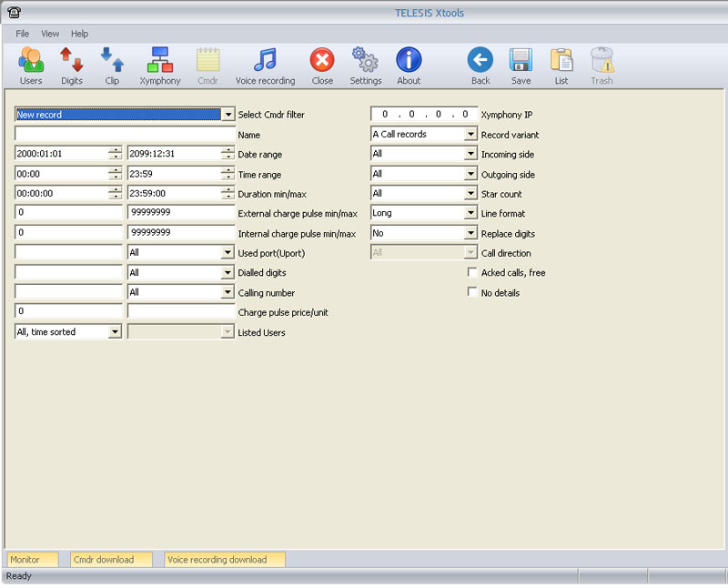Open the Help menu
Image resolution: width=728 pixels, height=588 pixels.
(80, 34)
